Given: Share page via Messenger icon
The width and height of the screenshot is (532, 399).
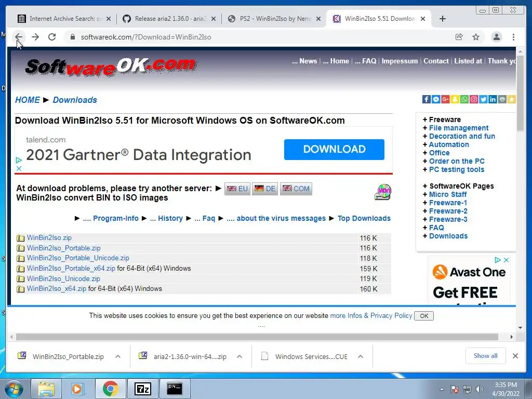Looking at the screenshot, I should tap(436, 99).
